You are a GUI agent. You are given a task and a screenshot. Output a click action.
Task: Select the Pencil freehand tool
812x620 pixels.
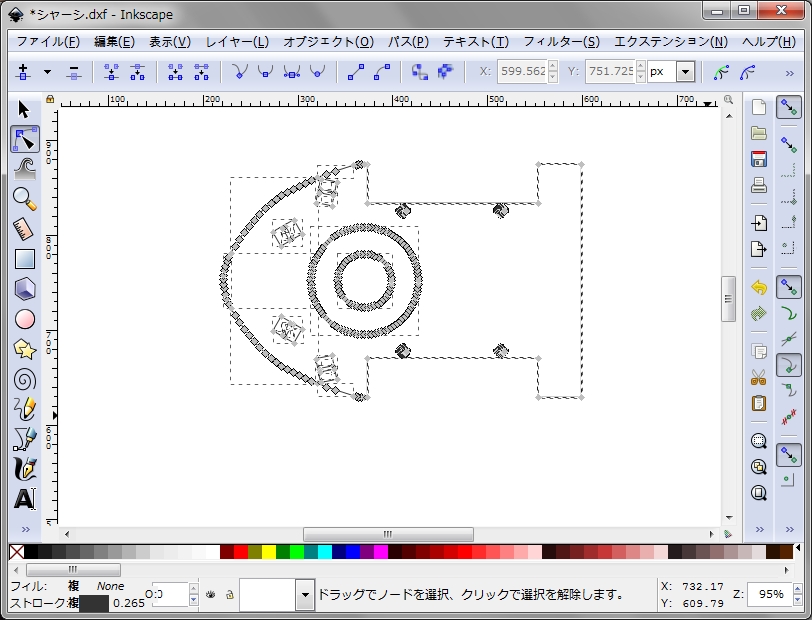(x=24, y=409)
